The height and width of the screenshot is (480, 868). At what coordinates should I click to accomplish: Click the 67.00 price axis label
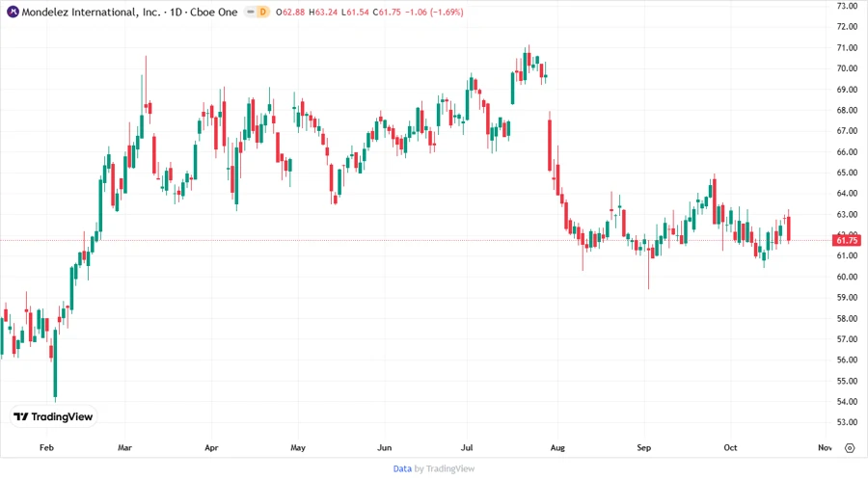(x=847, y=131)
